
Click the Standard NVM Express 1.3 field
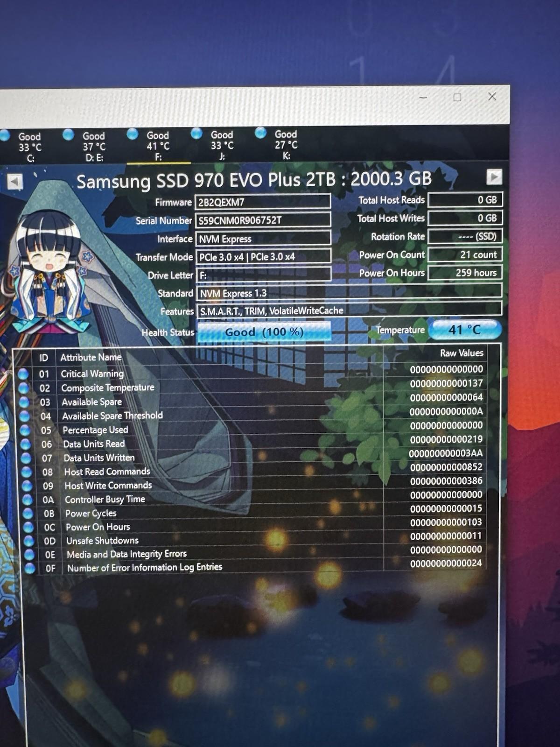tap(349, 292)
